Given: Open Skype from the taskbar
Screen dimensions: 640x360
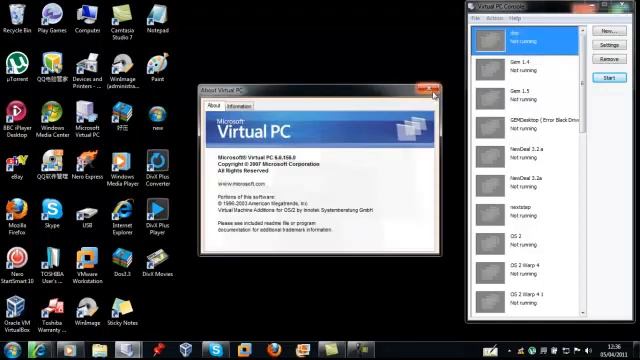Looking at the screenshot, I should 216,350.
